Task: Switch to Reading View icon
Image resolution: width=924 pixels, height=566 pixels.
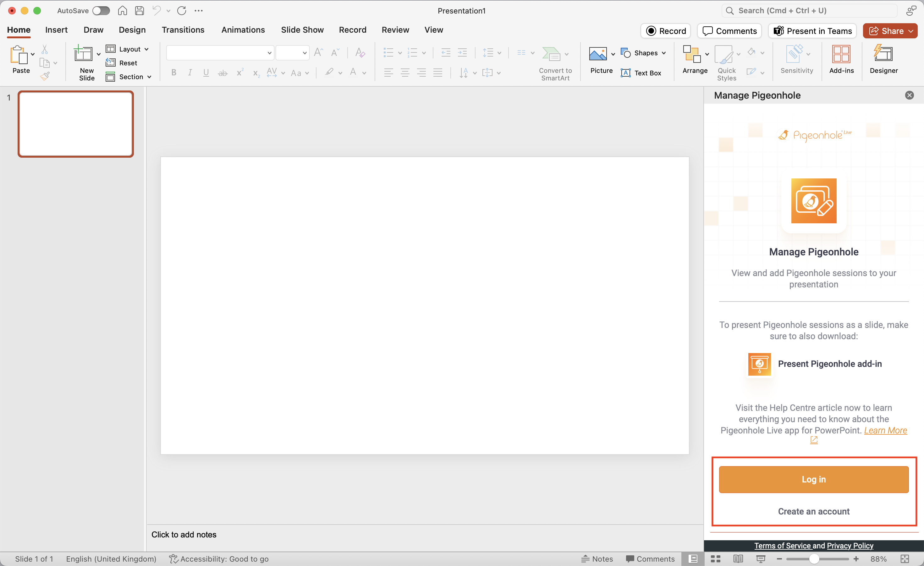Action: click(x=738, y=559)
